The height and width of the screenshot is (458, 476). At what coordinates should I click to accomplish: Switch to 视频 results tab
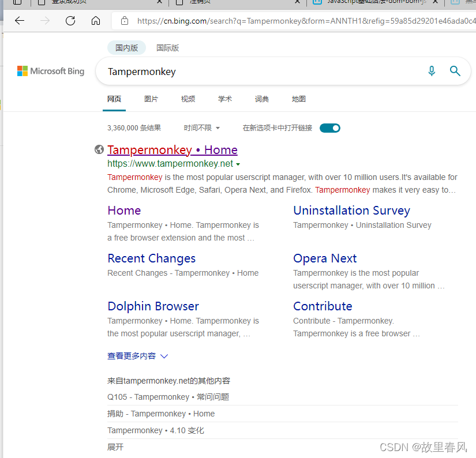click(x=188, y=99)
